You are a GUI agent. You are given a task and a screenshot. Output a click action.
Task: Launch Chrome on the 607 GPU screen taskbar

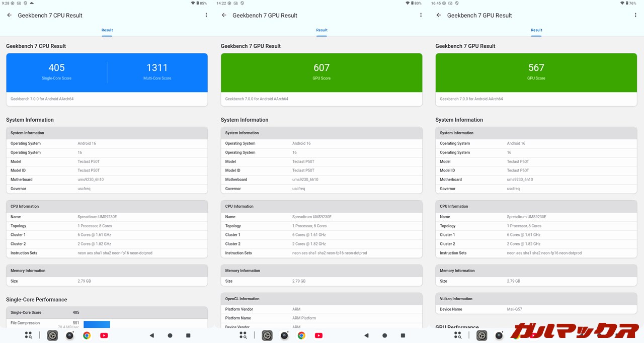301,335
